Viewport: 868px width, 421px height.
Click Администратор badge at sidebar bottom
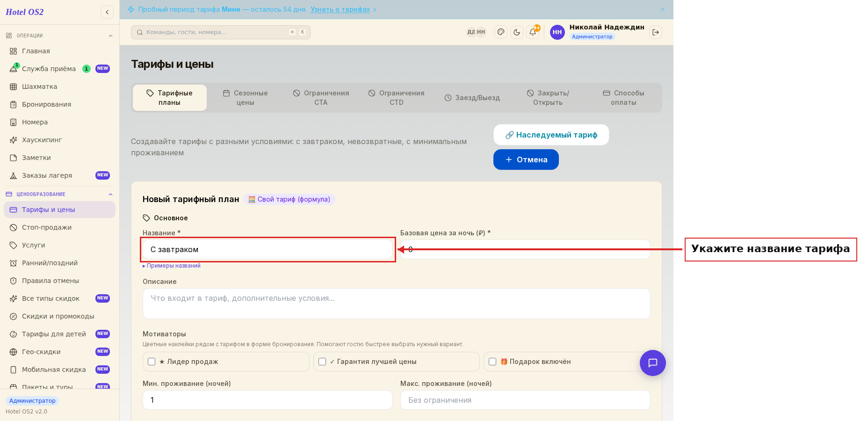coord(32,401)
